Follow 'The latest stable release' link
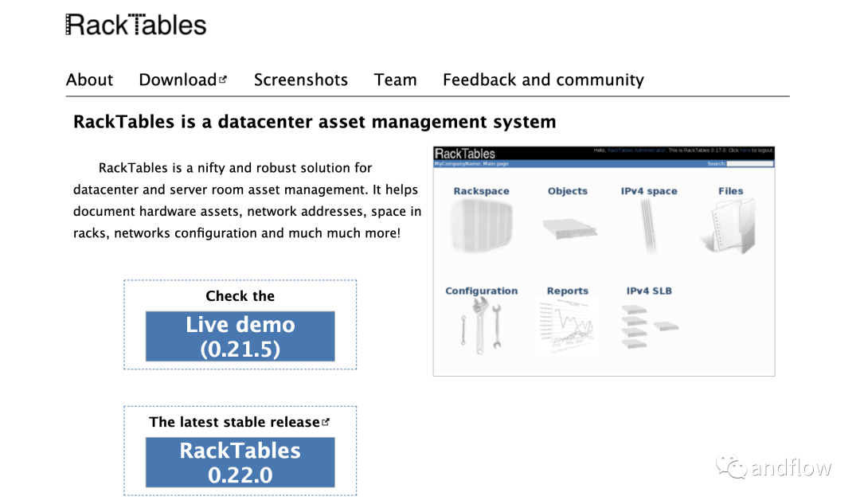This screenshot has height=504, width=860. tap(233, 422)
